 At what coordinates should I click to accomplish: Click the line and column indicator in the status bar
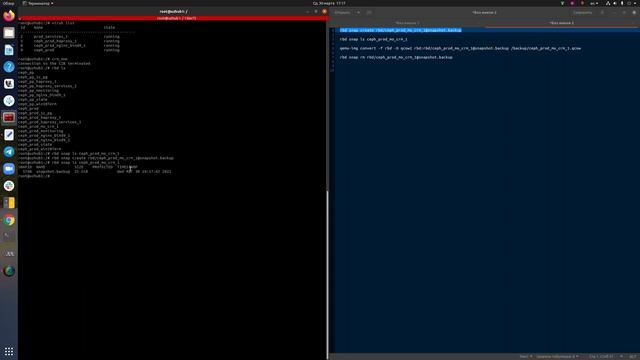(601, 357)
